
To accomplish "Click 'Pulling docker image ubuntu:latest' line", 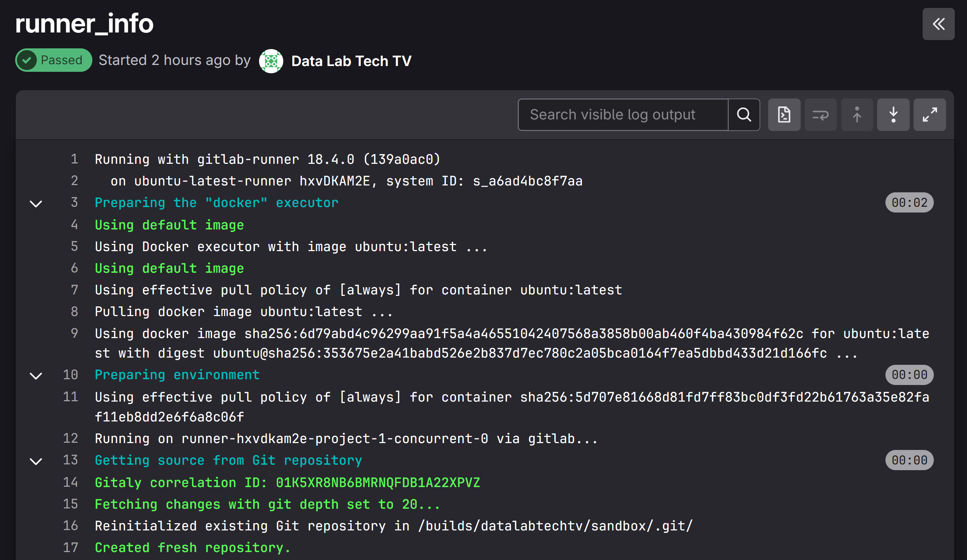I will click(x=244, y=311).
